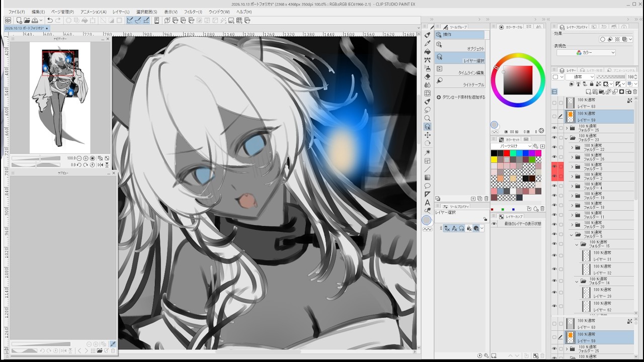Click the Open file folder icon
This screenshot has width=644, height=362.
tap(26, 20)
